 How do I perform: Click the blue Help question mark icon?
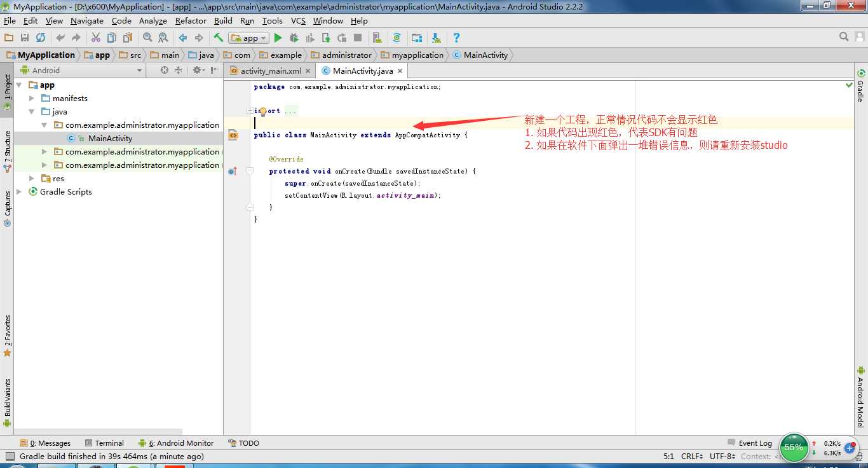tap(456, 38)
